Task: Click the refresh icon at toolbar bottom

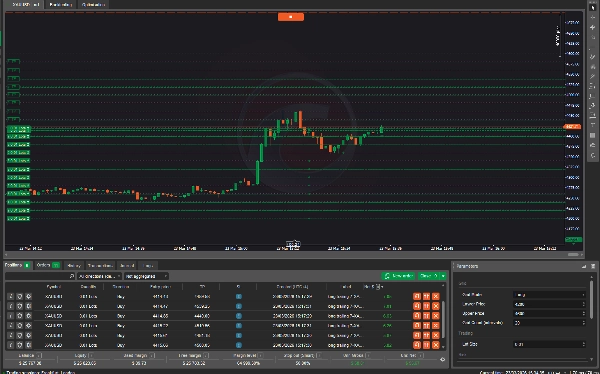Action: [x=593, y=155]
